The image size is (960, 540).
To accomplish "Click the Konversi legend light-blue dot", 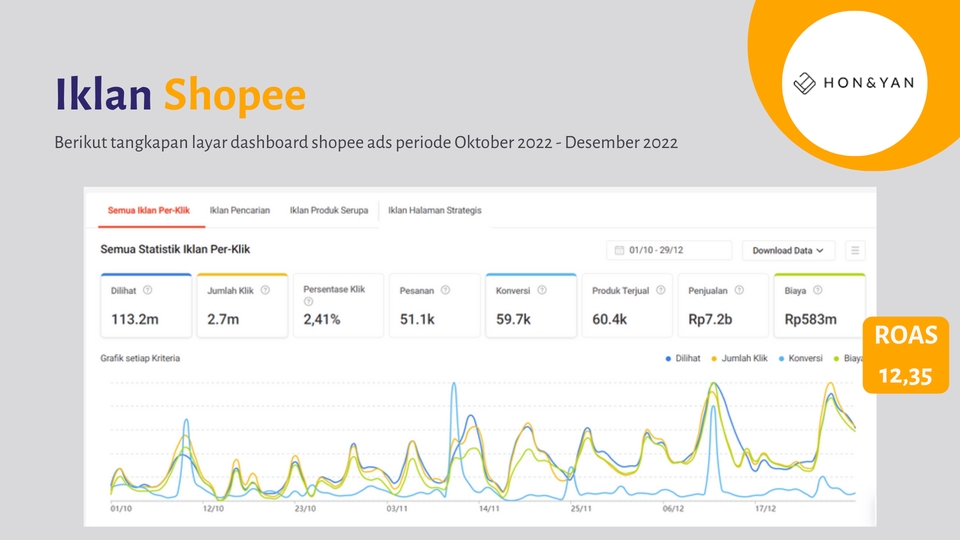I will click(x=781, y=359).
